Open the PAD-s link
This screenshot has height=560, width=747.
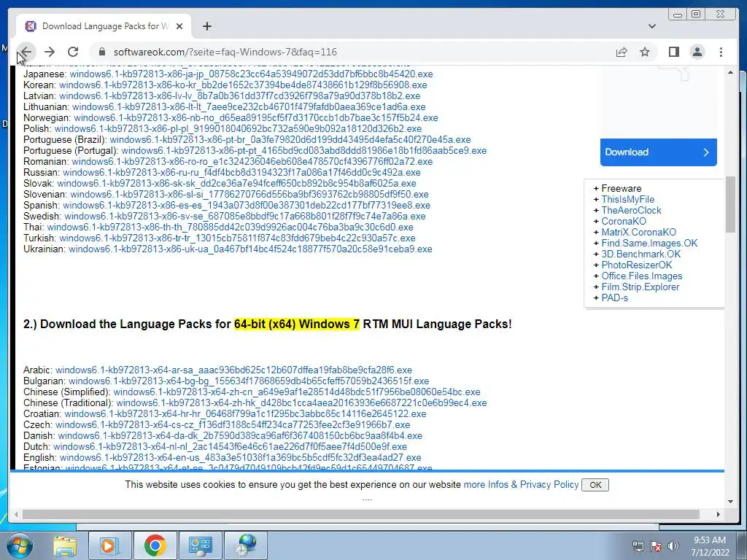614,298
